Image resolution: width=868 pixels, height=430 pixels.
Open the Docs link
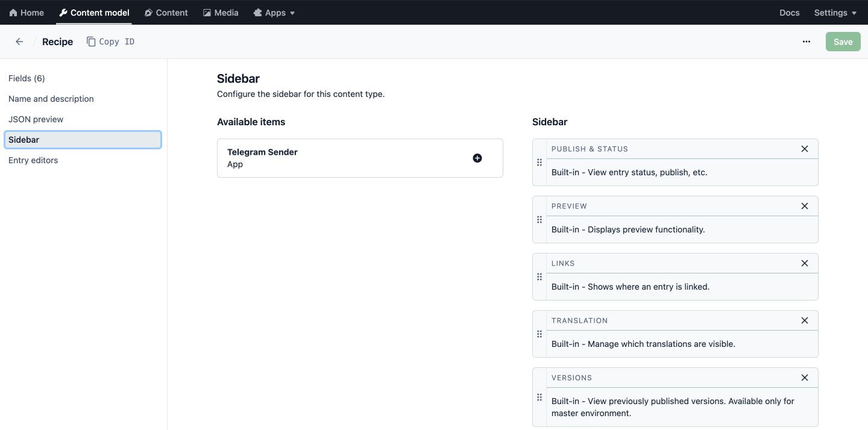(x=789, y=12)
